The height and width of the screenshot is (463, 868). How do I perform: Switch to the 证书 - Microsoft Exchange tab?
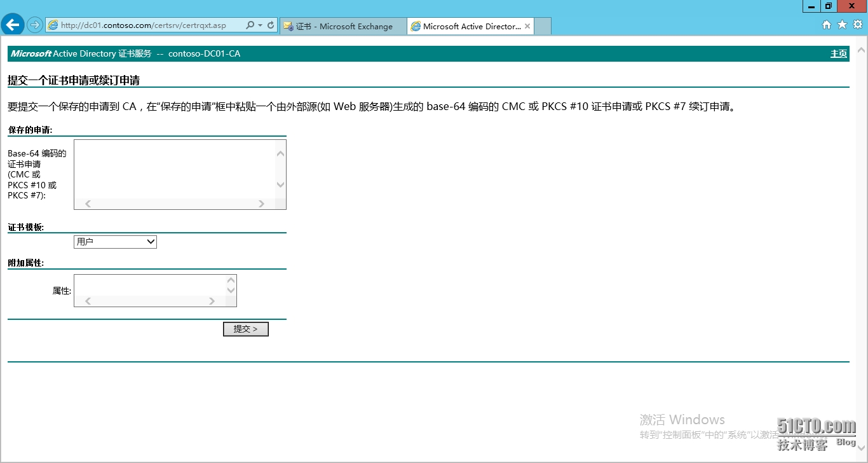[342, 26]
